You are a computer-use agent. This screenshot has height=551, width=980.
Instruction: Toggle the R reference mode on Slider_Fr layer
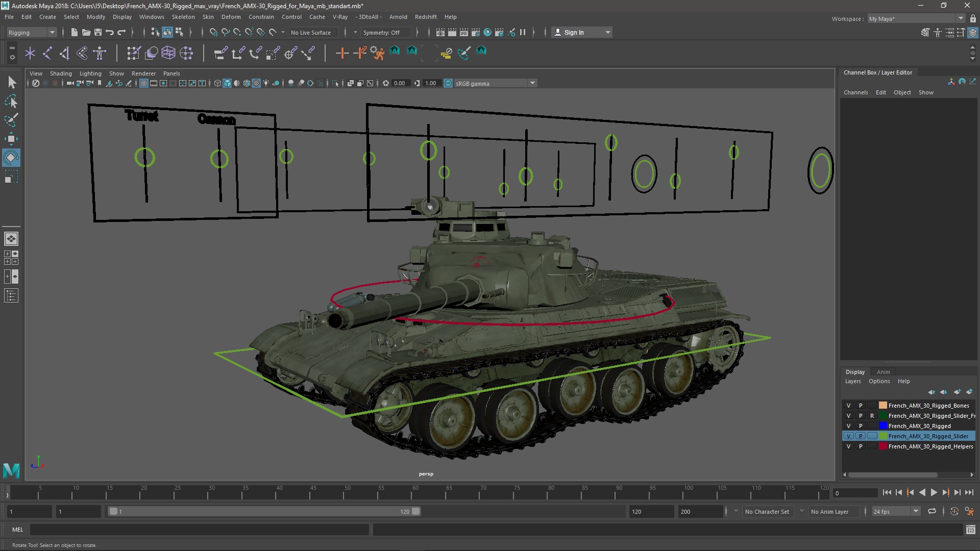872,416
